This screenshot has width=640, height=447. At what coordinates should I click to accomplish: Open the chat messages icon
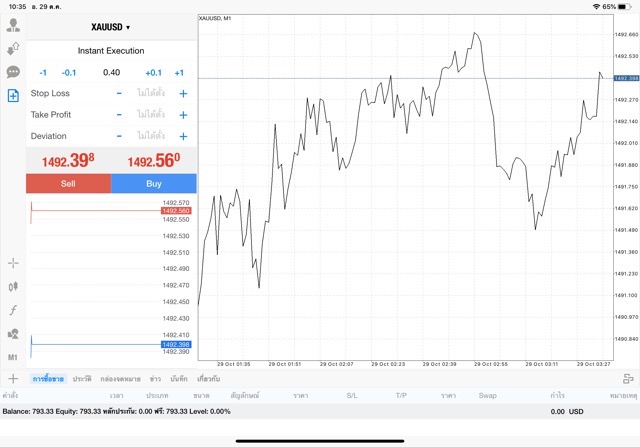13,72
